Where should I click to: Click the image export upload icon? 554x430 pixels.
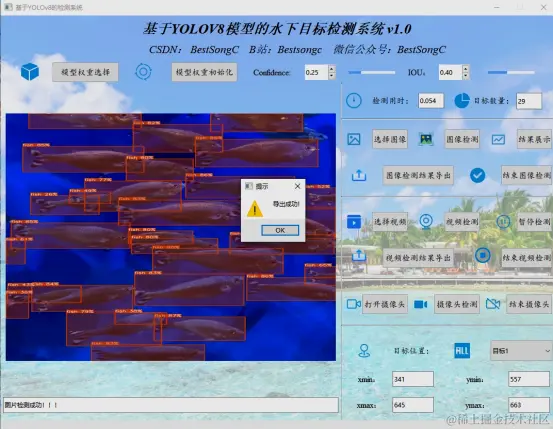click(x=359, y=175)
